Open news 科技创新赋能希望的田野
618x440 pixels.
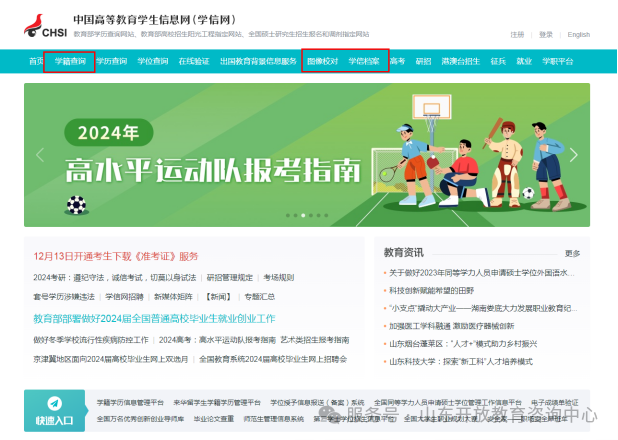coord(432,291)
